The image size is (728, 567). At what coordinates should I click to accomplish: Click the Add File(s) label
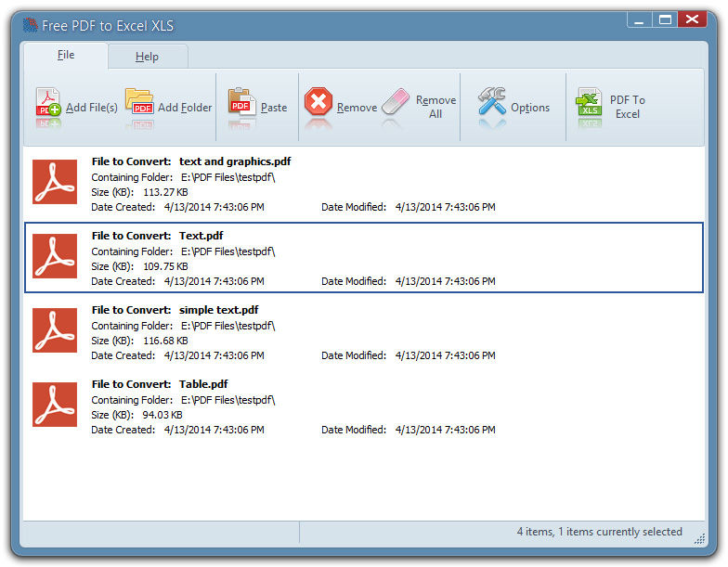pyautogui.click(x=91, y=108)
